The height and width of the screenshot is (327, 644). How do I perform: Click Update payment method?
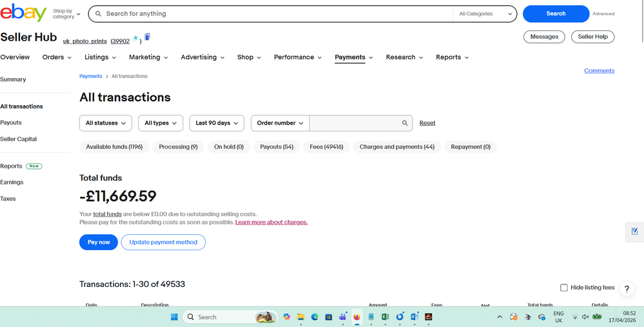pyautogui.click(x=163, y=242)
